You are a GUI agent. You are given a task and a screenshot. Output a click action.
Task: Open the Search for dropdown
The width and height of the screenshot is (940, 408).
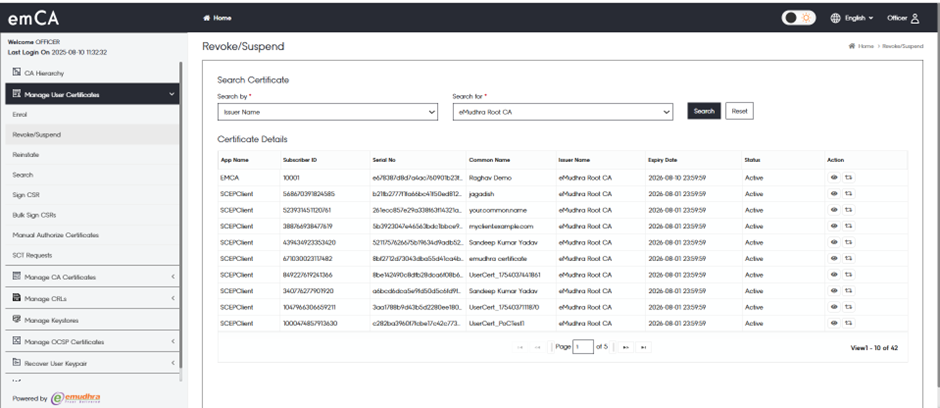tap(563, 112)
